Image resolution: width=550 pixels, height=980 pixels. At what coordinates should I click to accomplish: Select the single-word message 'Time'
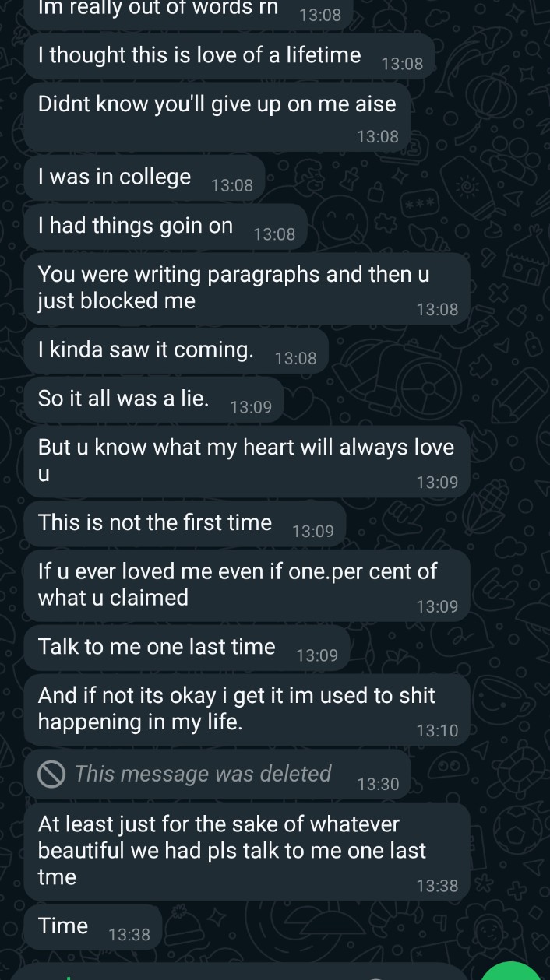tap(62, 926)
